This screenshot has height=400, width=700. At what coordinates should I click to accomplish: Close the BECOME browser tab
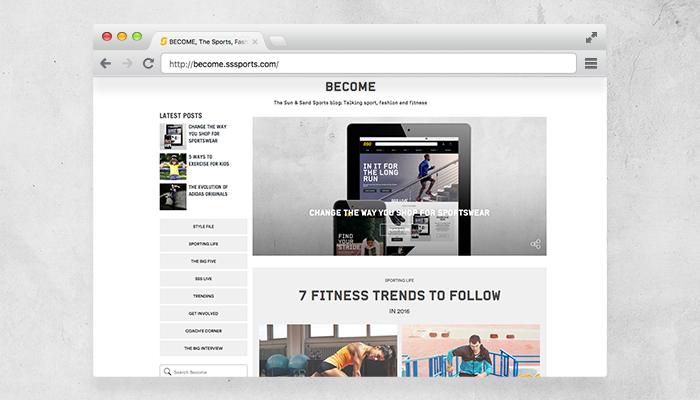click(255, 42)
